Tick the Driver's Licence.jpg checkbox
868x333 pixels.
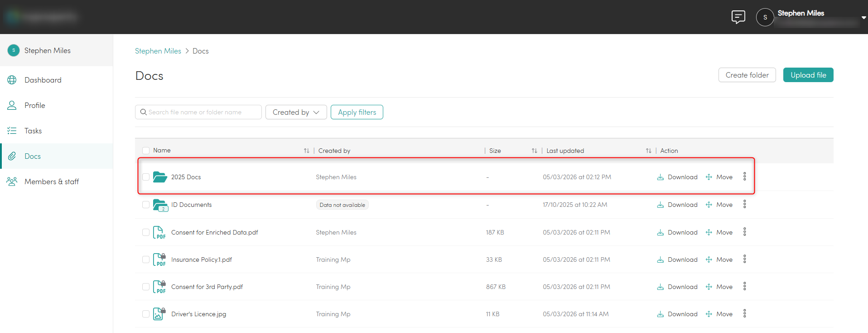coord(146,314)
